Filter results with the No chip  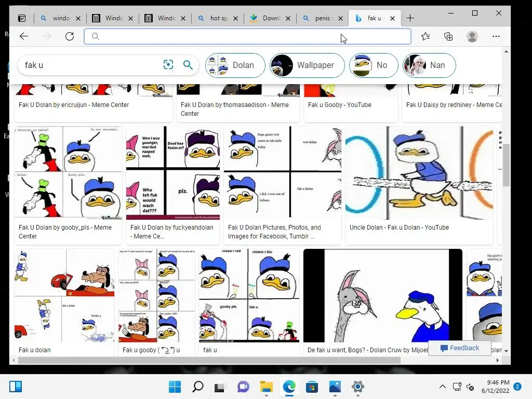pos(374,65)
